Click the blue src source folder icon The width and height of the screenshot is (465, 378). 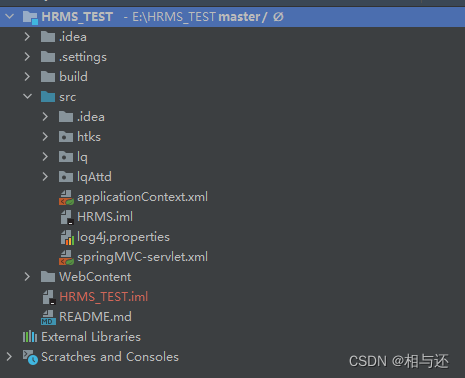tap(48, 97)
